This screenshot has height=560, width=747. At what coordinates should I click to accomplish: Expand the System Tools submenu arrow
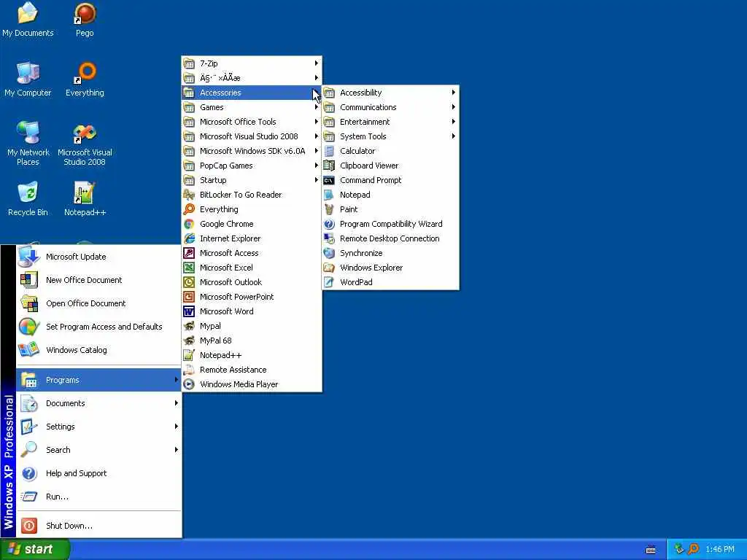(x=454, y=136)
